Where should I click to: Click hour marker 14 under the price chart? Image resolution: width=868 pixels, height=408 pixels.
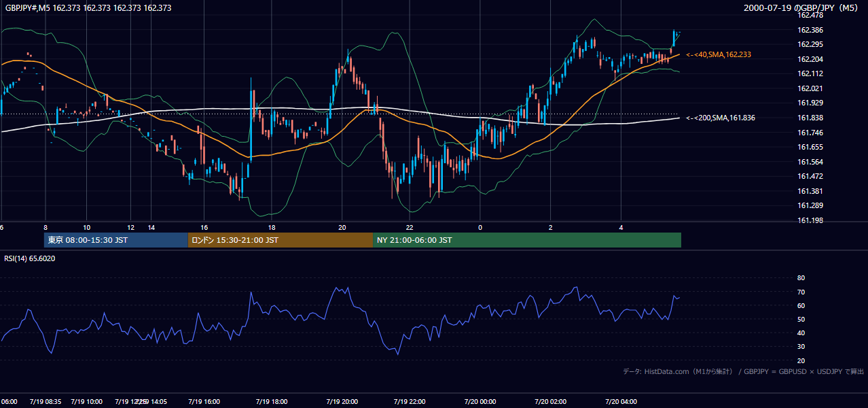tap(151, 228)
